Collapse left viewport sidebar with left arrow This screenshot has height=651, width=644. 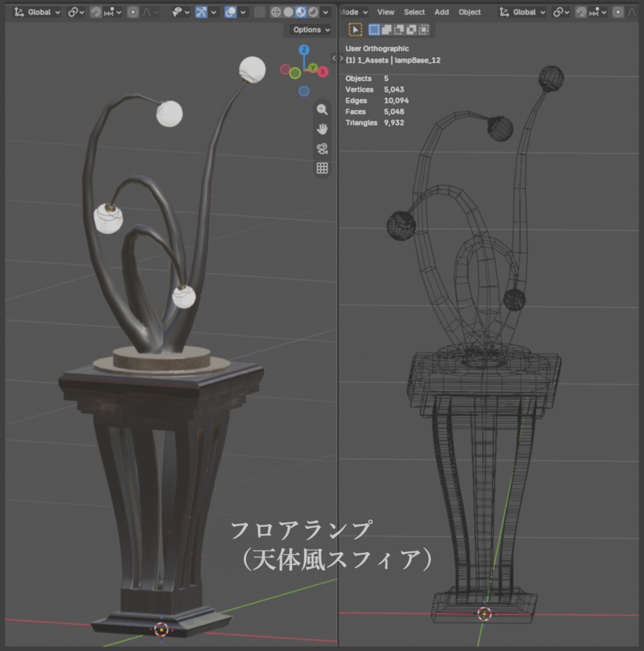point(334,59)
